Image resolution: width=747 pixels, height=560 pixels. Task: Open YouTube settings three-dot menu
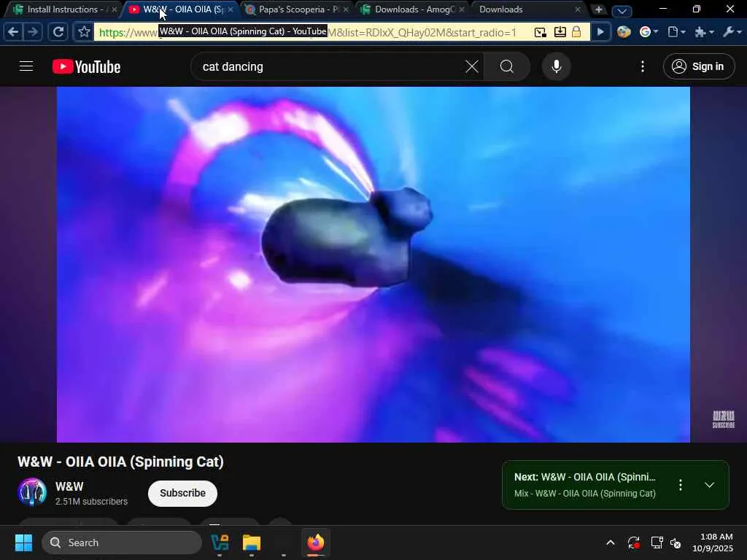coord(643,66)
